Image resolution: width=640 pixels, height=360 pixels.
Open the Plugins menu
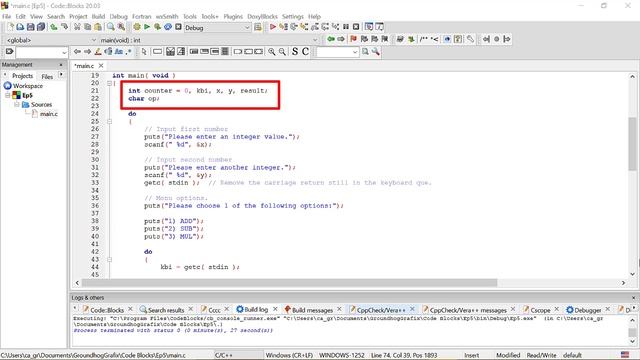click(x=233, y=16)
